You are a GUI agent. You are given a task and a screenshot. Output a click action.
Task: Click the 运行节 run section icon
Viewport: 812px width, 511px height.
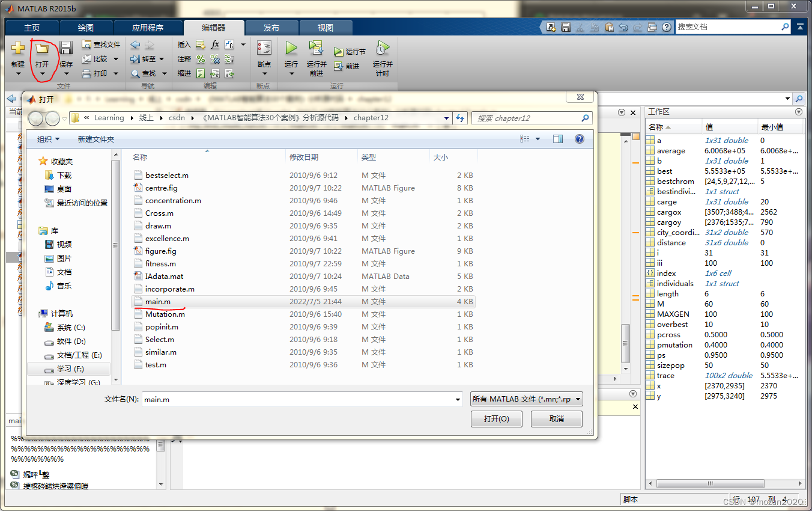tap(339, 52)
